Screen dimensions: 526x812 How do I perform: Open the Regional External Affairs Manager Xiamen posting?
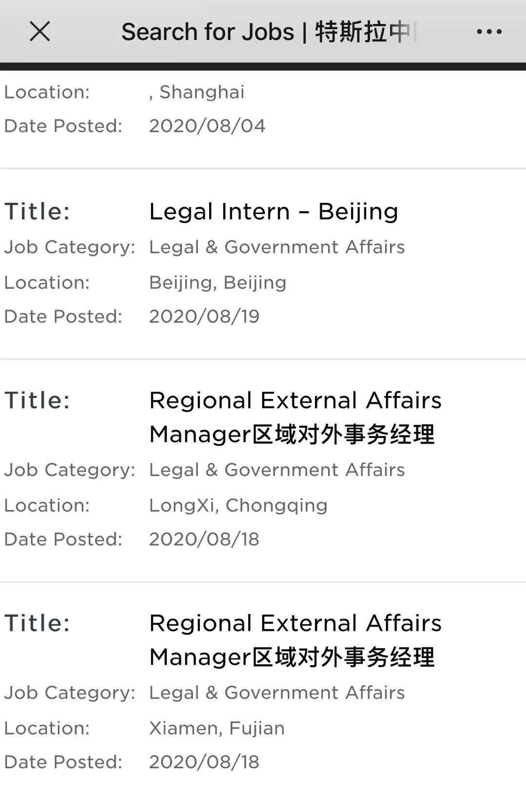[295, 640]
